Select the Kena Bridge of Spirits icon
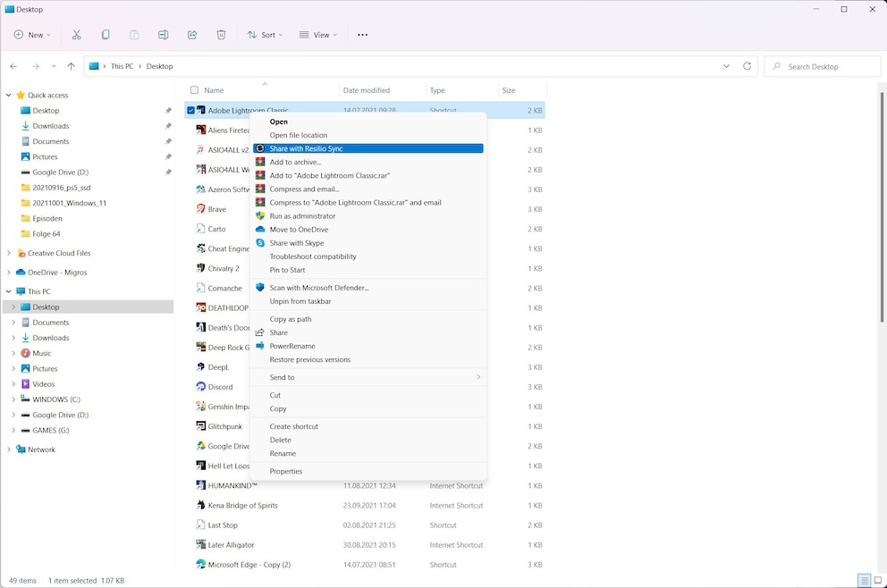This screenshot has height=588, width=887. click(201, 505)
